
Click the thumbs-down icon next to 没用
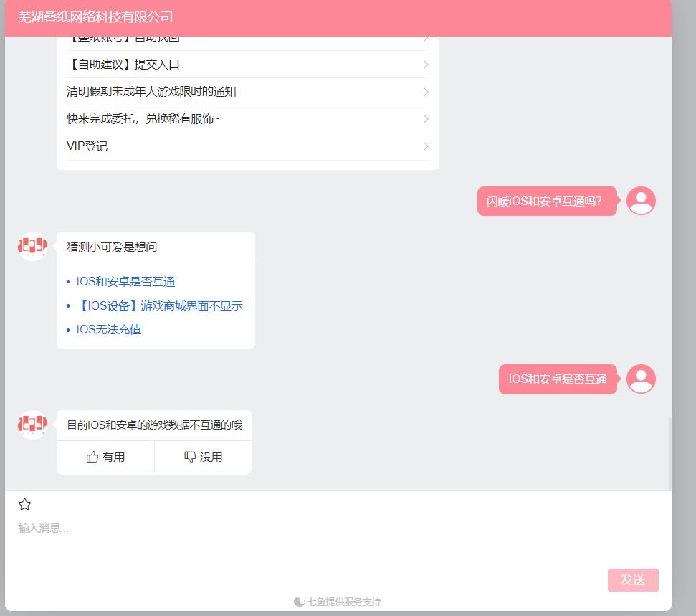coord(189,457)
